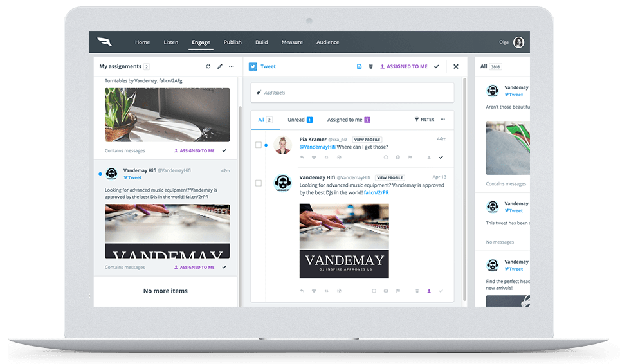This screenshot has width=620, height=364.
Task: Open the Vandemay DJ image in the tweet detail
Action: (344, 241)
